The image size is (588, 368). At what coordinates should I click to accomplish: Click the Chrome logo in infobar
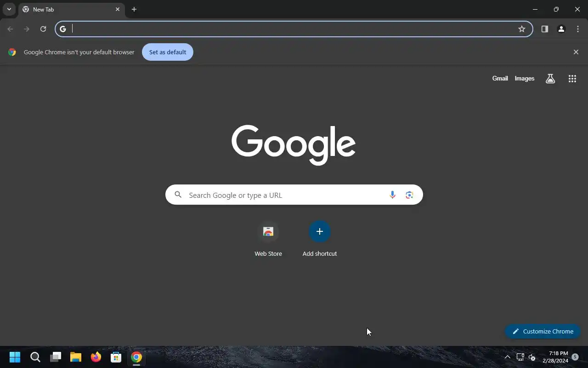[x=12, y=52]
